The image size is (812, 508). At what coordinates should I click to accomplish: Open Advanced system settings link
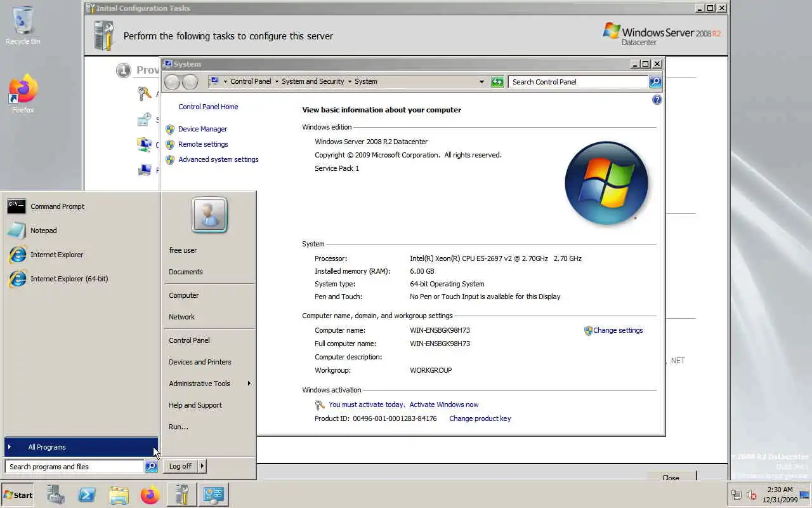pos(218,159)
